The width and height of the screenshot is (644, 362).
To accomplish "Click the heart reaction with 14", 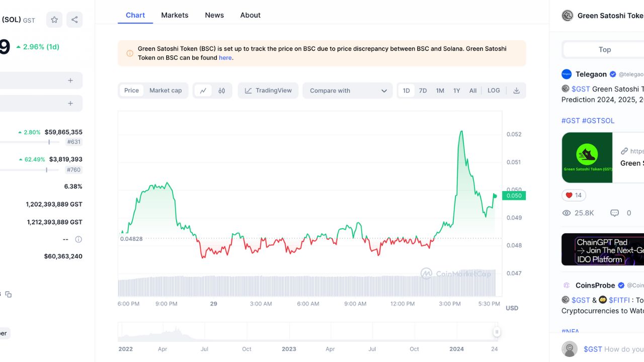I will (x=574, y=195).
